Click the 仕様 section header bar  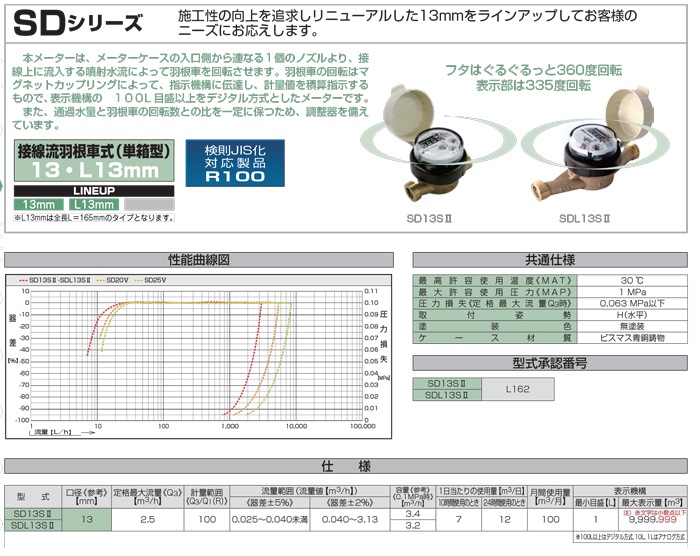coord(346,466)
